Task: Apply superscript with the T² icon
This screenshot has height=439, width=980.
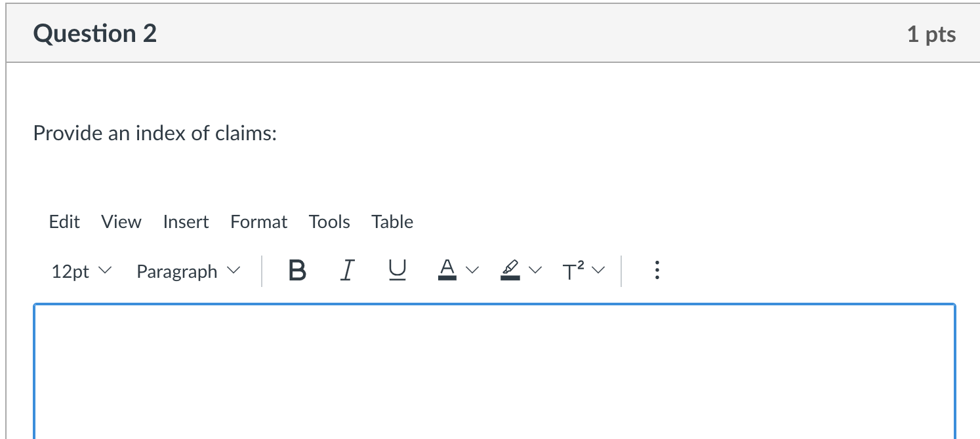Action: point(572,271)
